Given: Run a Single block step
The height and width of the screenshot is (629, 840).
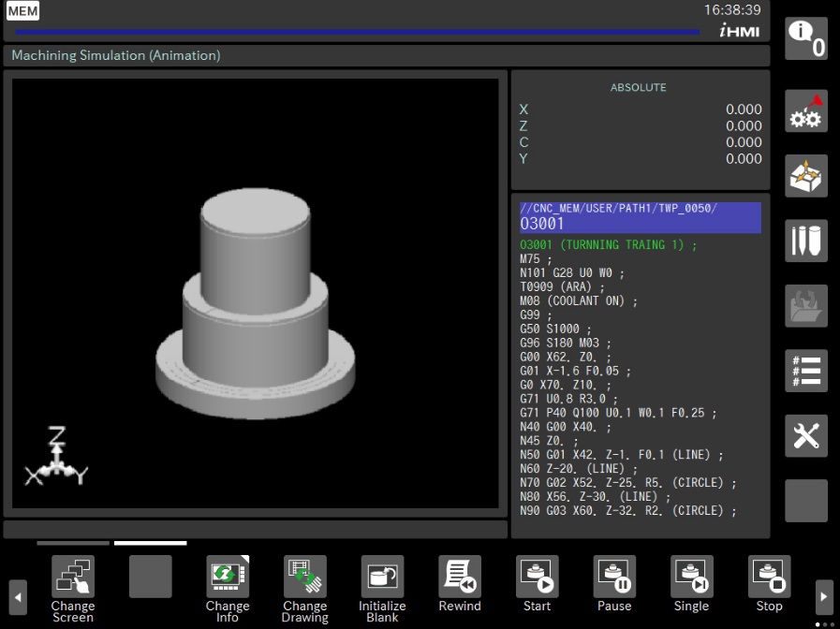Looking at the screenshot, I should 691,586.
